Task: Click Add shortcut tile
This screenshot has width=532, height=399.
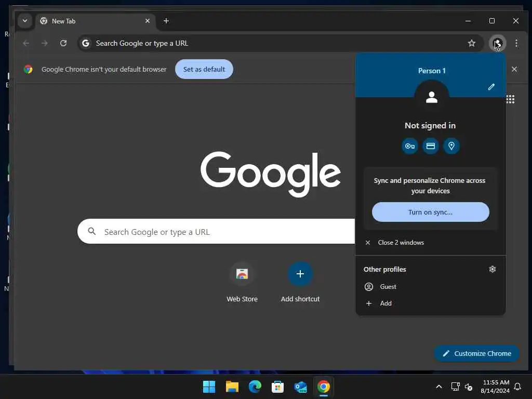Action: click(x=300, y=282)
